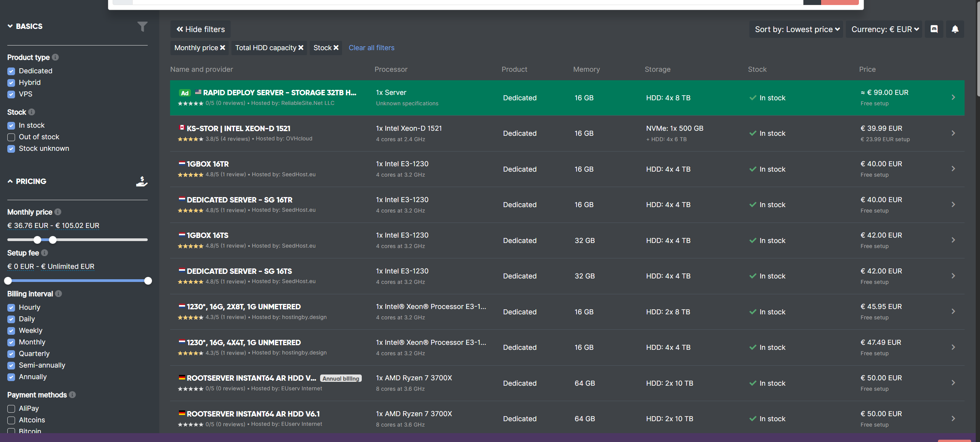The image size is (980, 442).
Task: Edit the € 105.02 EUR maximum price value
Action: pos(78,226)
